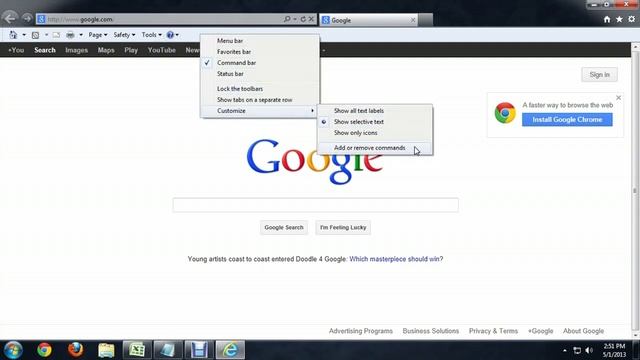Close the Google tab
The width and height of the screenshot is (640, 360).
click(x=413, y=20)
